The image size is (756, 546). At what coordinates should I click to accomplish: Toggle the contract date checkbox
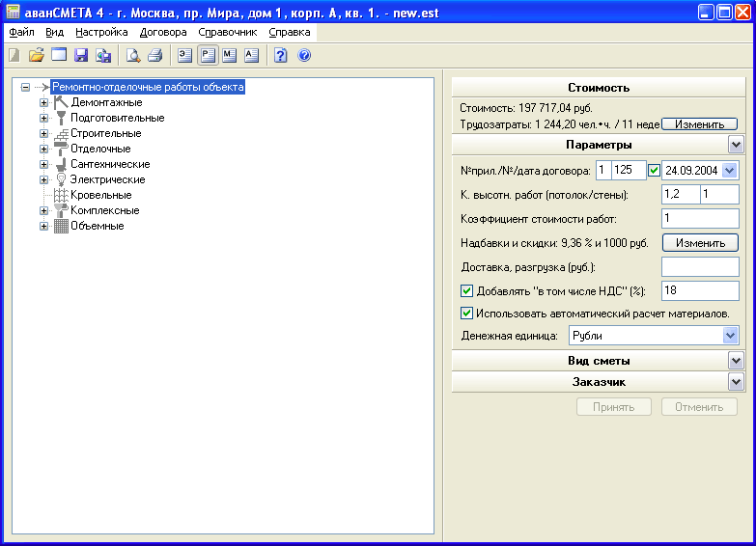pos(654,171)
